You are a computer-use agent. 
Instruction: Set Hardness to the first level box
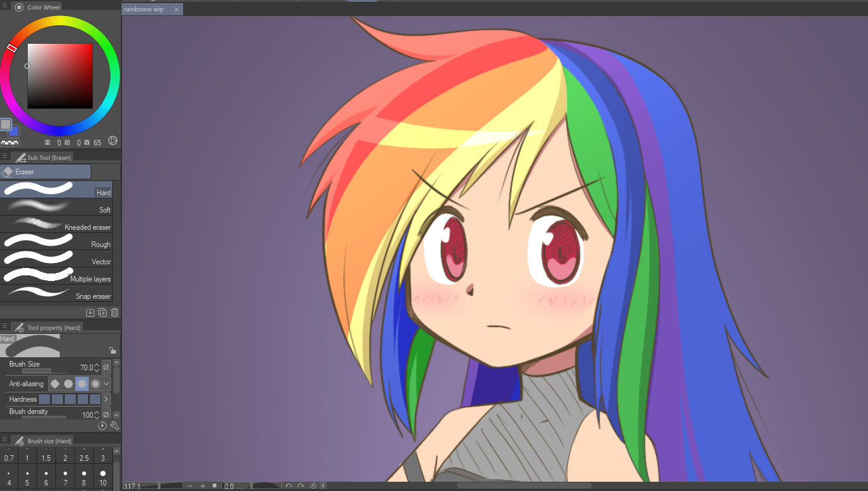click(44, 399)
